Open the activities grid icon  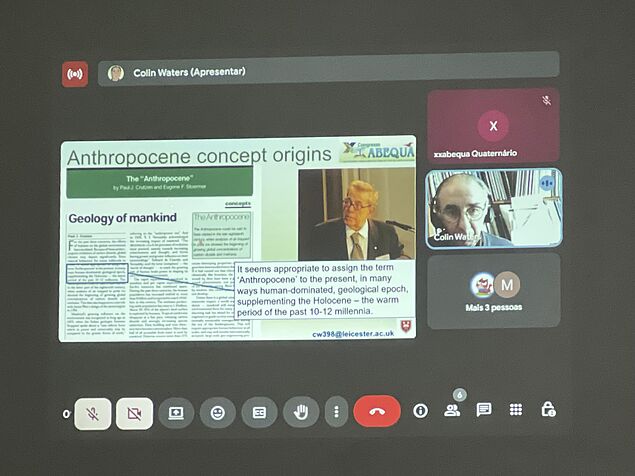tap(516, 410)
